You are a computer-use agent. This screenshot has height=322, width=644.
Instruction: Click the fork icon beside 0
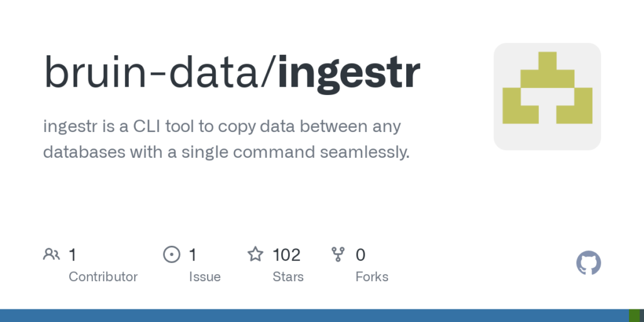[338, 255]
